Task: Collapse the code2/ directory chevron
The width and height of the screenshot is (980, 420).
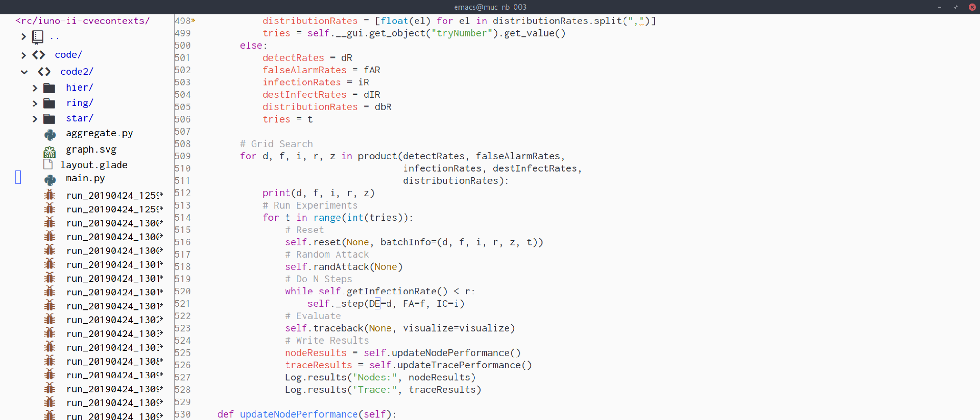Action: 24,72
